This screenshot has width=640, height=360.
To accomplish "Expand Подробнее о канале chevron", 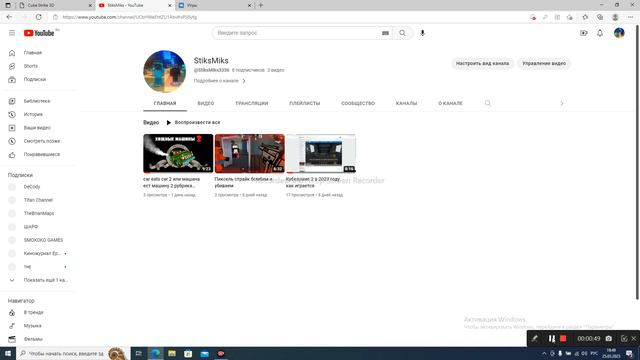I will coord(244,81).
